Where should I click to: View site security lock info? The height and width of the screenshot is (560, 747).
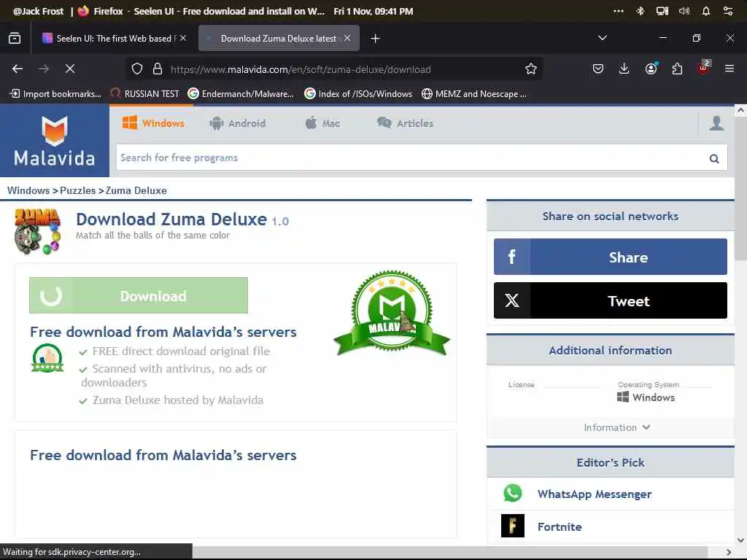pyautogui.click(x=158, y=69)
